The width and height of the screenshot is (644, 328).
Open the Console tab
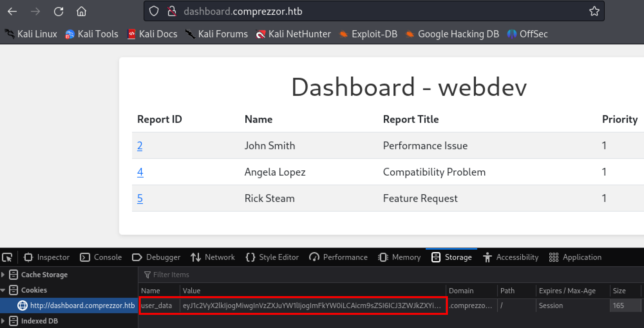coord(101,257)
